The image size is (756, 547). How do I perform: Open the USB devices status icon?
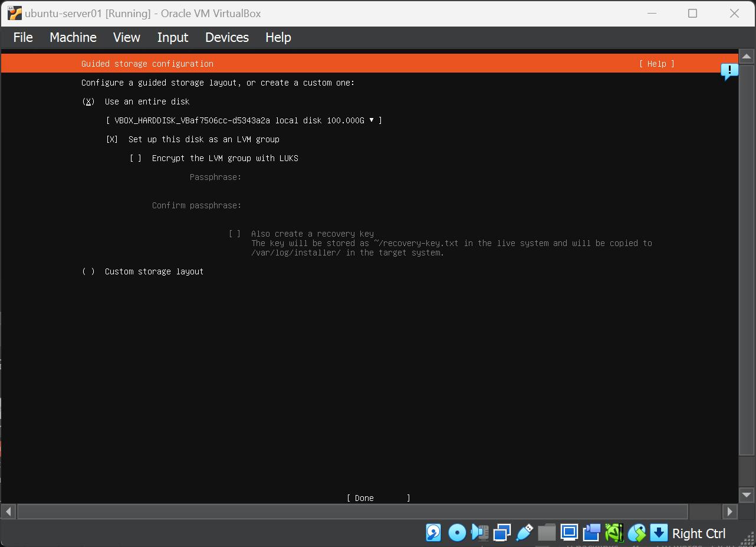click(524, 533)
